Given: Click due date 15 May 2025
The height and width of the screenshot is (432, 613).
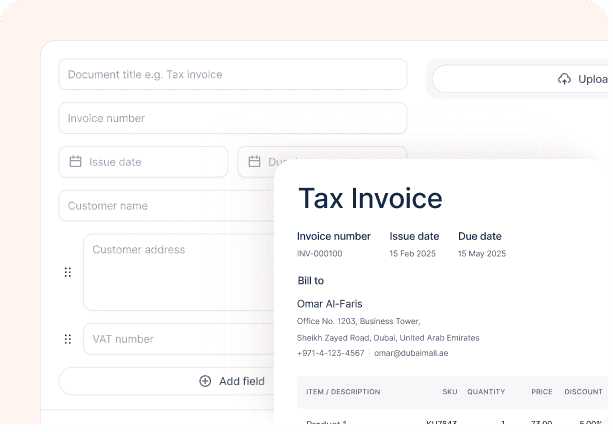Looking at the screenshot, I should point(482,254).
